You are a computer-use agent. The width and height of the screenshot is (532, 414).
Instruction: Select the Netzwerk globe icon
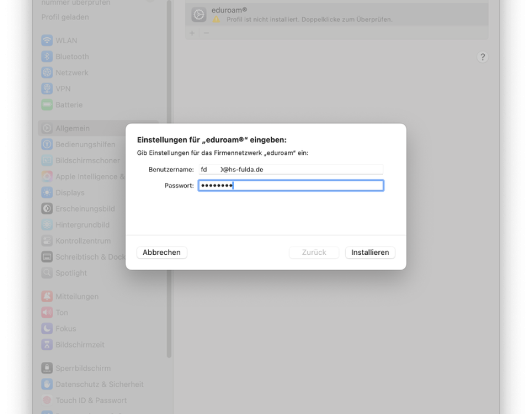pos(47,73)
